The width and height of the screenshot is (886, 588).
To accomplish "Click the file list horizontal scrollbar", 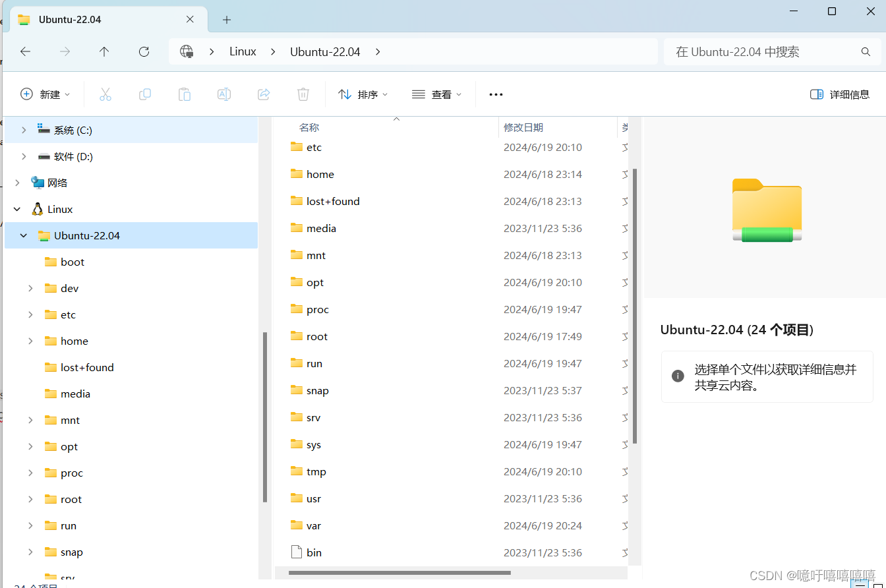I will [399, 572].
